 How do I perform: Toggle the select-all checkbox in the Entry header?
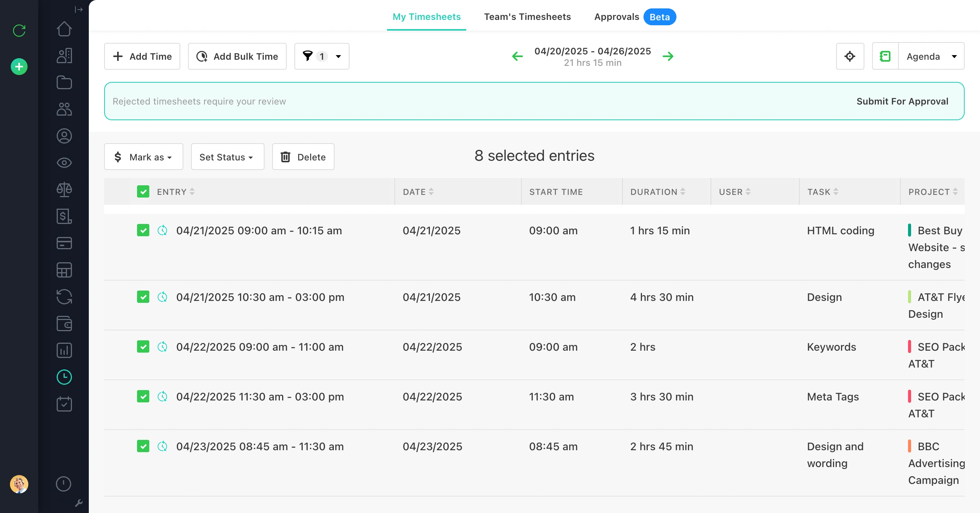coord(143,191)
